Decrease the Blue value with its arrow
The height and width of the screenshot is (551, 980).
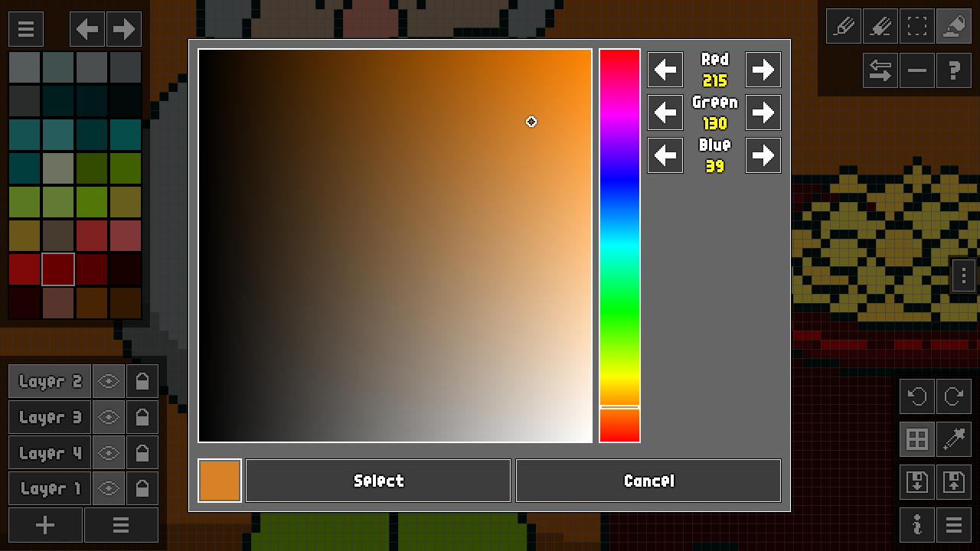(x=665, y=155)
